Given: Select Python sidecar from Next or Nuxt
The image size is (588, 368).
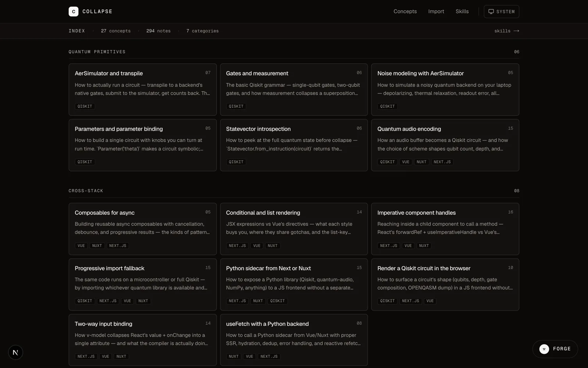Looking at the screenshot, I should 294,284.
